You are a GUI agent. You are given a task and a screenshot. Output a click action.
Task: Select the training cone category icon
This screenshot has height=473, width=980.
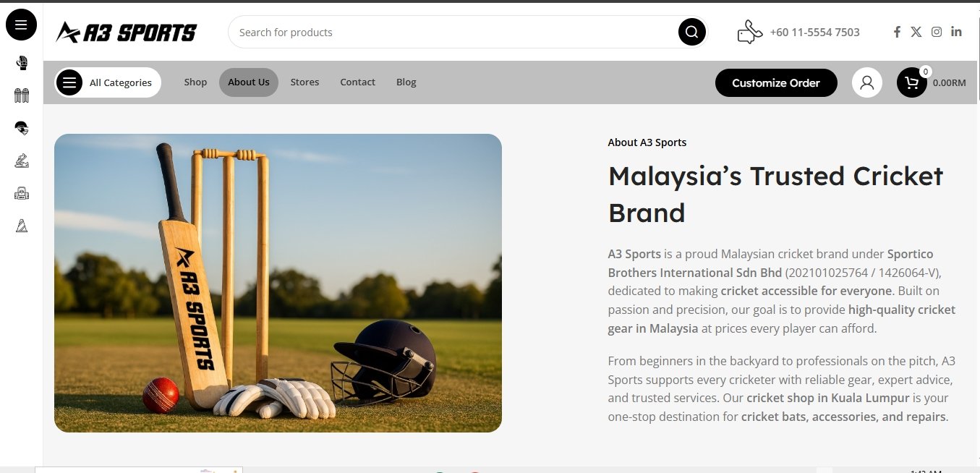[x=22, y=226]
